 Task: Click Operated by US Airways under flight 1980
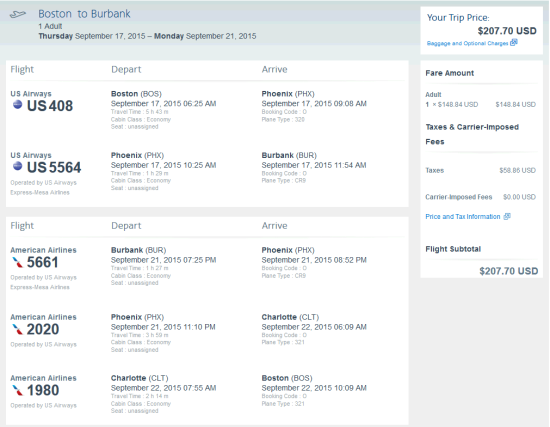43,406
